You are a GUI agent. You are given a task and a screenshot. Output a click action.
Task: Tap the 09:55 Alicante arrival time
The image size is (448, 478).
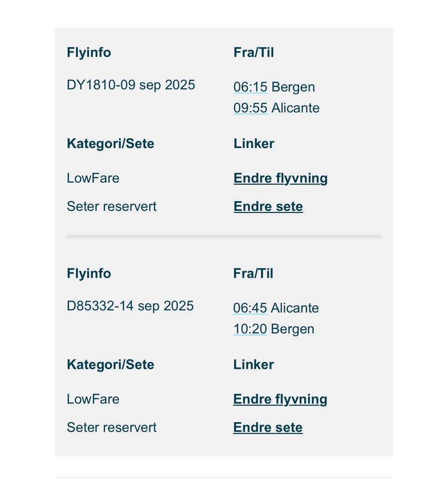(x=251, y=108)
